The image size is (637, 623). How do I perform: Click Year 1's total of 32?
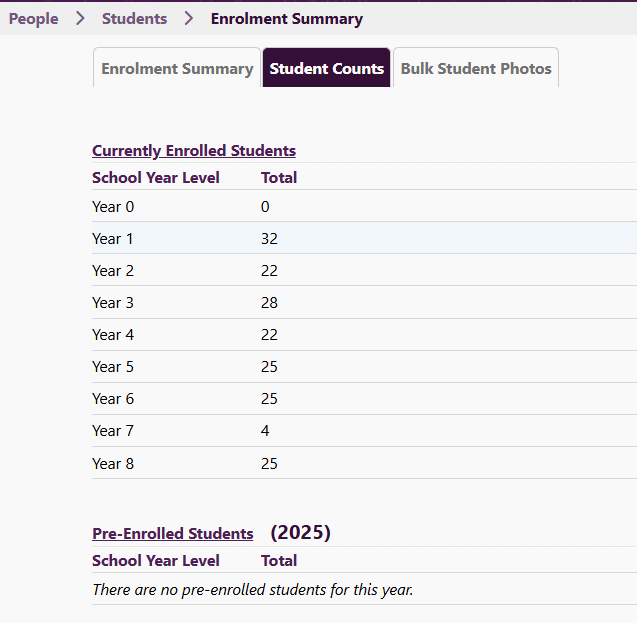tap(269, 239)
